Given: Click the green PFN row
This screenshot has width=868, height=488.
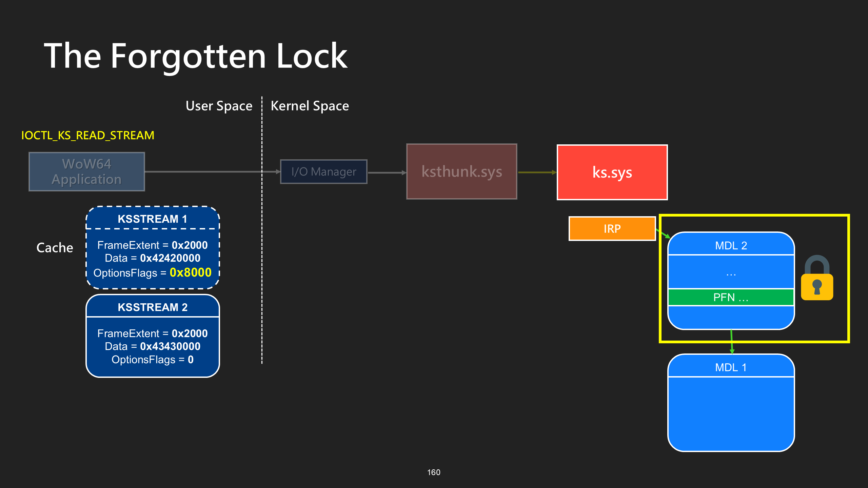Looking at the screenshot, I should pyautogui.click(x=731, y=297).
